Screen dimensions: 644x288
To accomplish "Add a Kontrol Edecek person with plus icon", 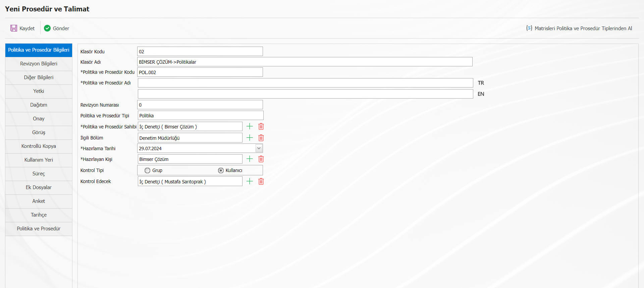I will coord(250,181).
